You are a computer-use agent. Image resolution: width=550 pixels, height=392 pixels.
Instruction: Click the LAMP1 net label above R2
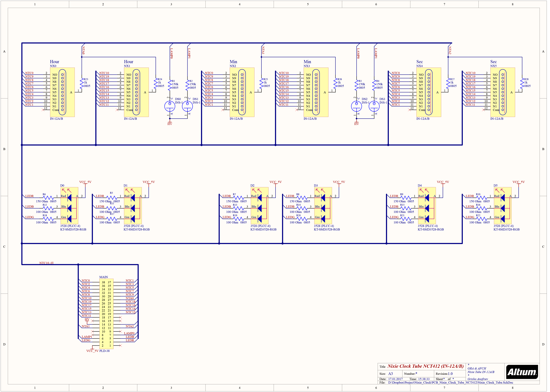click(189, 53)
